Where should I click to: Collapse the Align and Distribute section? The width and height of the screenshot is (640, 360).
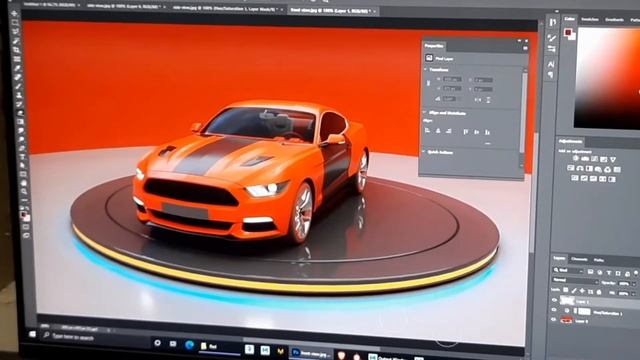tap(424, 112)
